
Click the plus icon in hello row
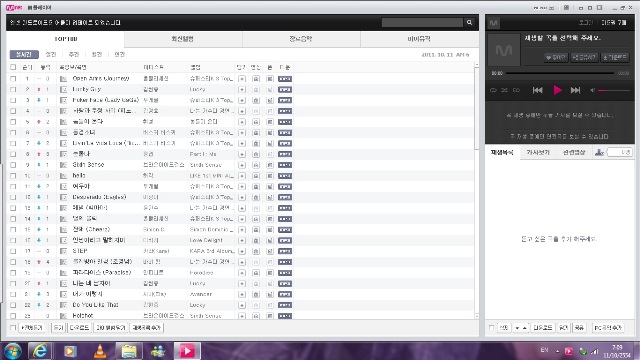coord(242,176)
